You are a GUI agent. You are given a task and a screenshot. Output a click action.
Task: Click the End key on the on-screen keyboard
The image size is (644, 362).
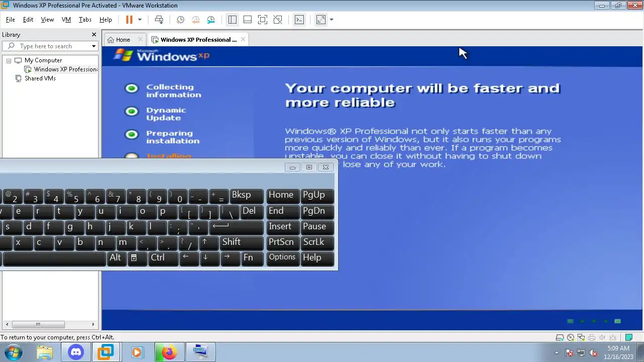[x=283, y=212]
